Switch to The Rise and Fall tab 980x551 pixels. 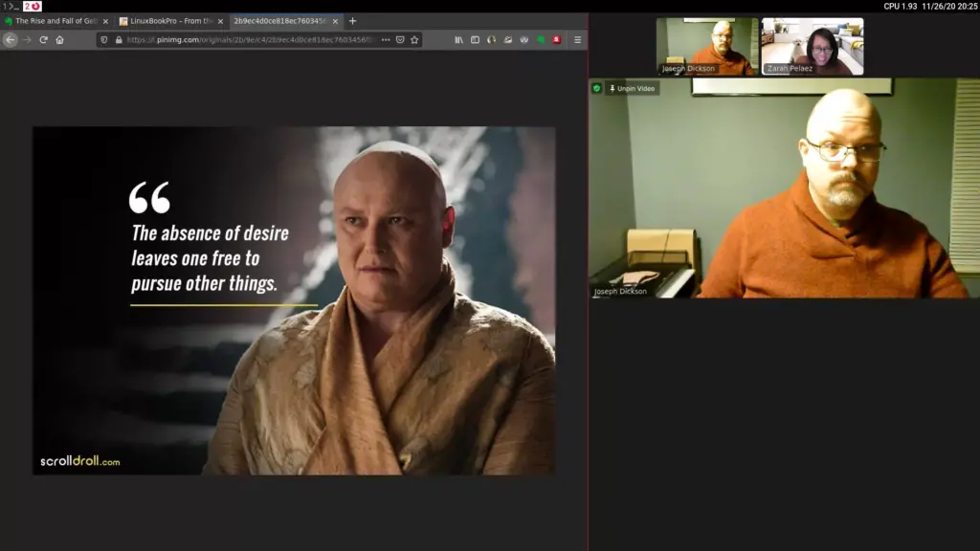[56, 21]
